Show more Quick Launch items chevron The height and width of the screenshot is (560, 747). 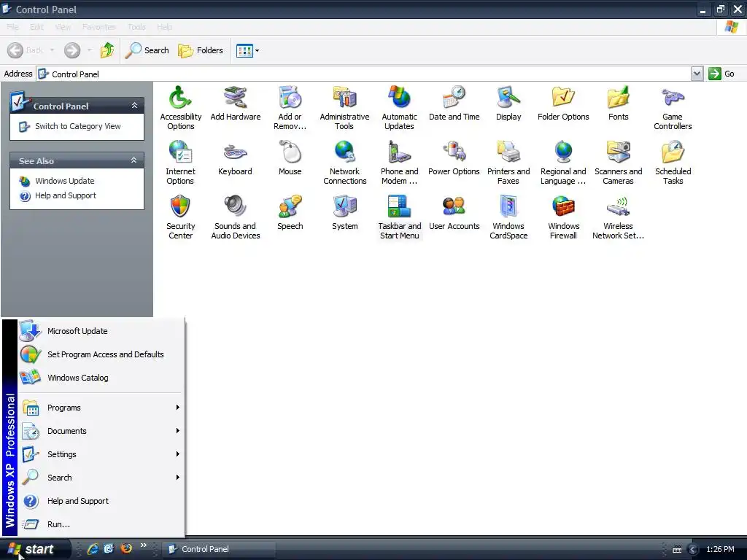tap(144, 545)
